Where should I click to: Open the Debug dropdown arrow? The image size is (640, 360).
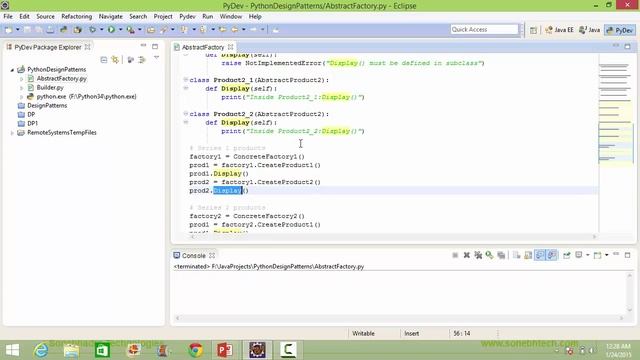[102, 30]
